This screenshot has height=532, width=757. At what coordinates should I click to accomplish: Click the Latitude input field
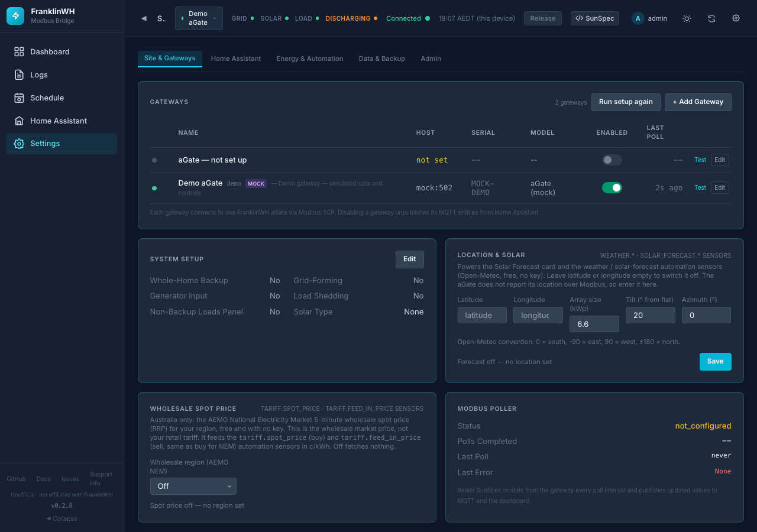pyautogui.click(x=482, y=315)
